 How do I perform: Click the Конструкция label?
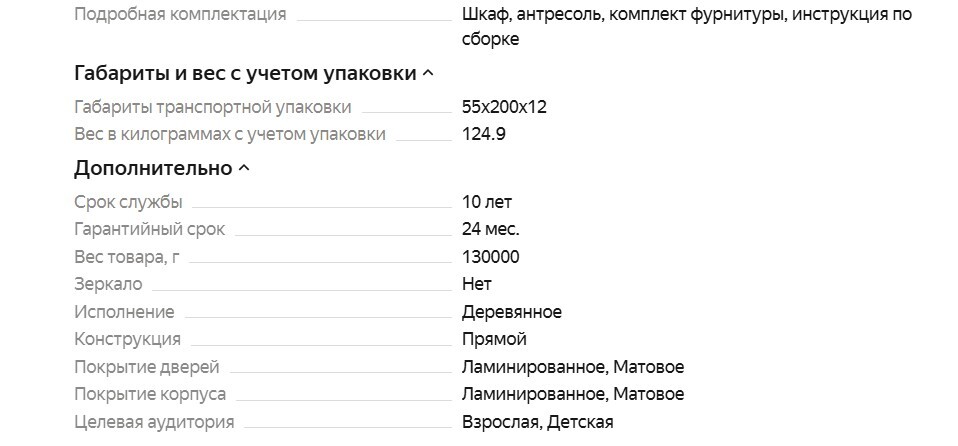[x=128, y=339]
